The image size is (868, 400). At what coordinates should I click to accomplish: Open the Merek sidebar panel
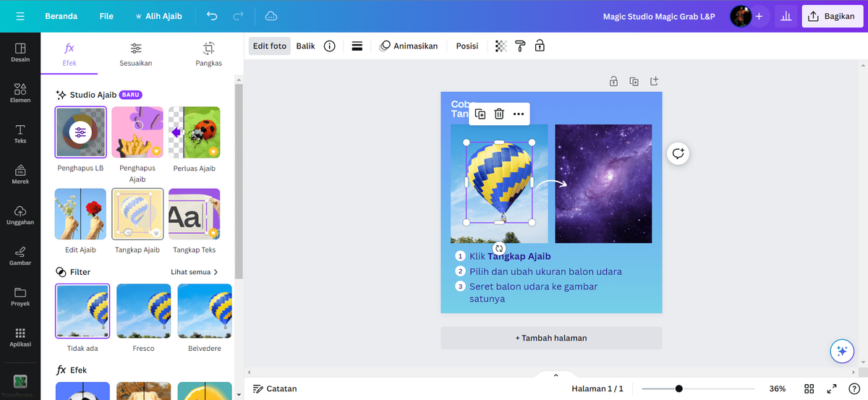[20, 174]
